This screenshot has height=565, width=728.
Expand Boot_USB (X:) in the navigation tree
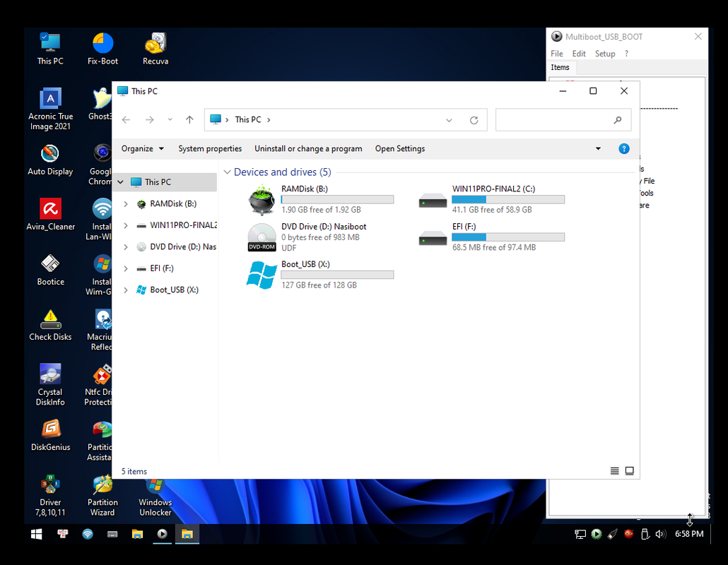(x=126, y=290)
